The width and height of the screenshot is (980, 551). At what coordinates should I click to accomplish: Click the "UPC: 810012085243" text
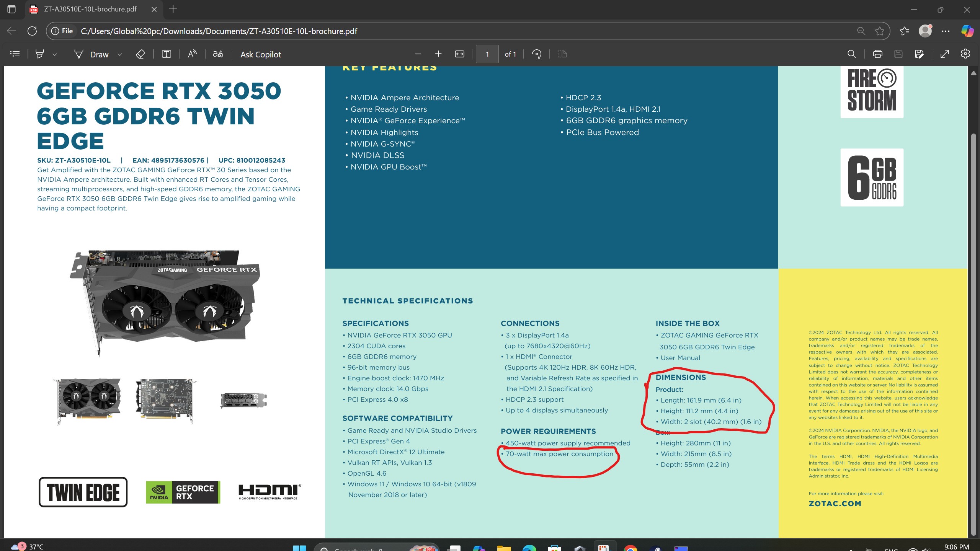(252, 160)
